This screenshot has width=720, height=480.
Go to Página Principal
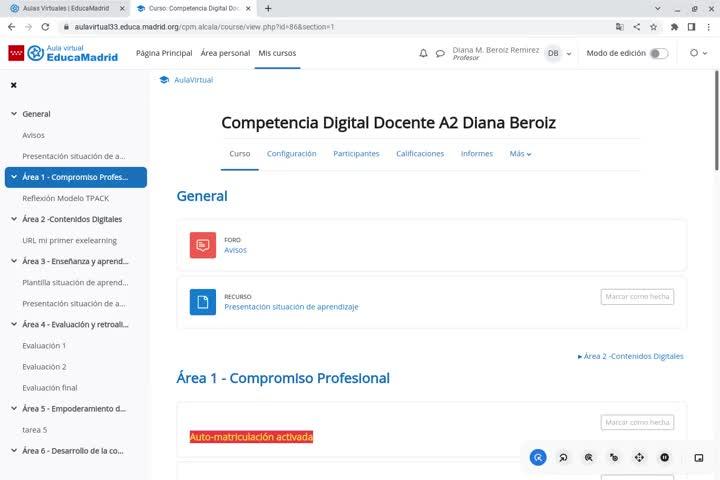[x=164, y=53]
